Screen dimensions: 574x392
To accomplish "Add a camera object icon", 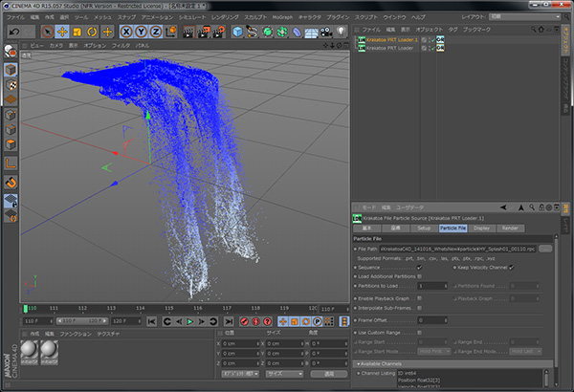I will (x=326, y=32).
